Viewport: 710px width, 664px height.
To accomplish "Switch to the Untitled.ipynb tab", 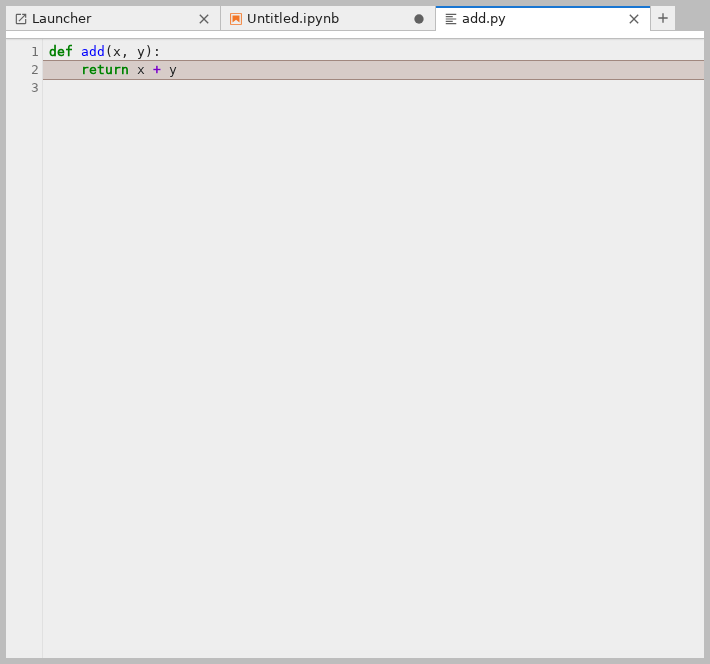I will (328, 19).
